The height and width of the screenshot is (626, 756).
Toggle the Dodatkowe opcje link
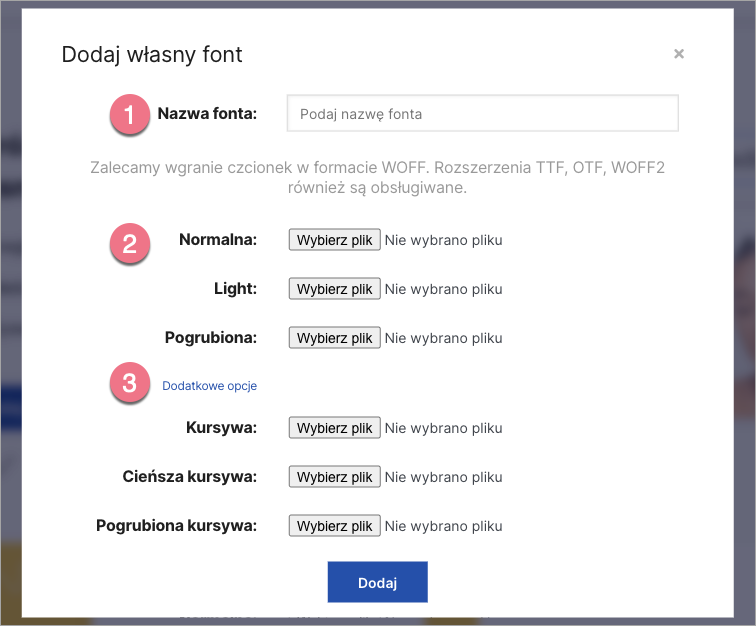coord(209,385)
